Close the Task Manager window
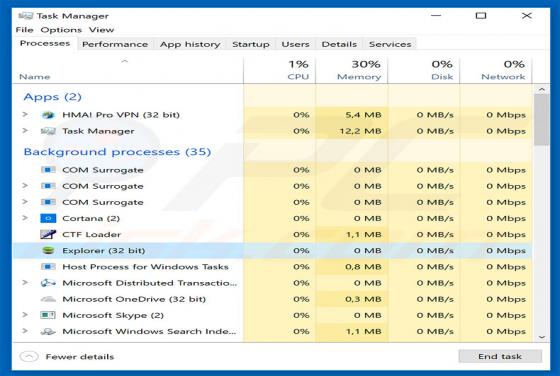 [x=526, y=15]
